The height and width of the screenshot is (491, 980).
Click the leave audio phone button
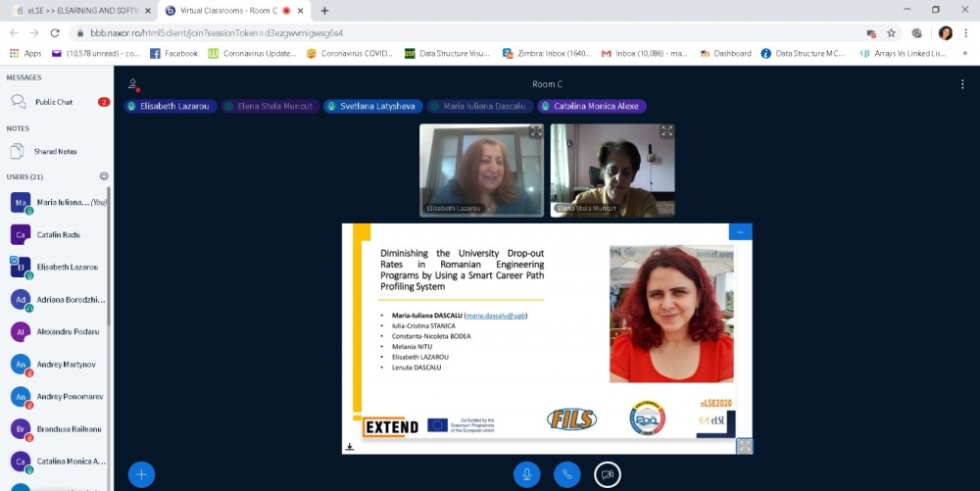tap(567, 474)
